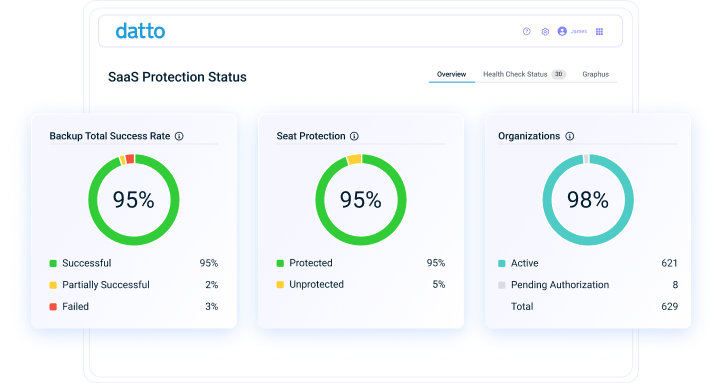Click the user profile avatar icon
Viewport: 723px width, 383px height.
tap(562, 31)
